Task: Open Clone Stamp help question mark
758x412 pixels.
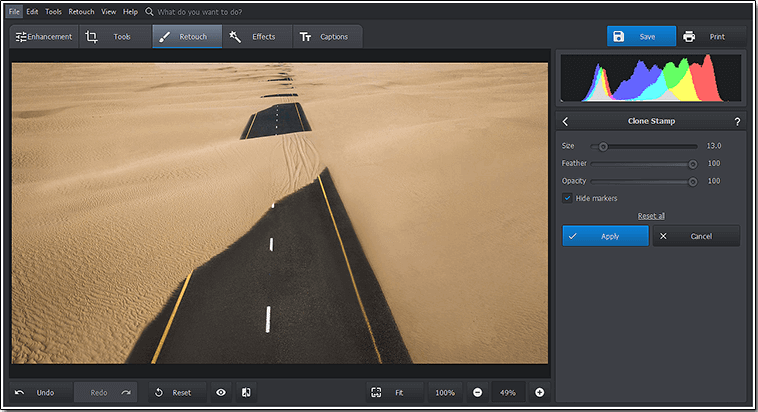Action: pos(737,122)
